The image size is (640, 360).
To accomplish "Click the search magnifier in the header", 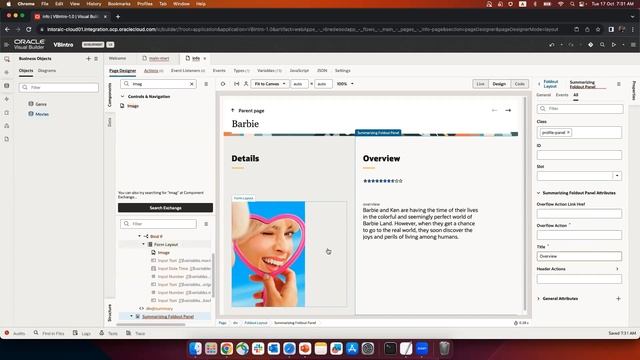I will (x=602, y=44).
